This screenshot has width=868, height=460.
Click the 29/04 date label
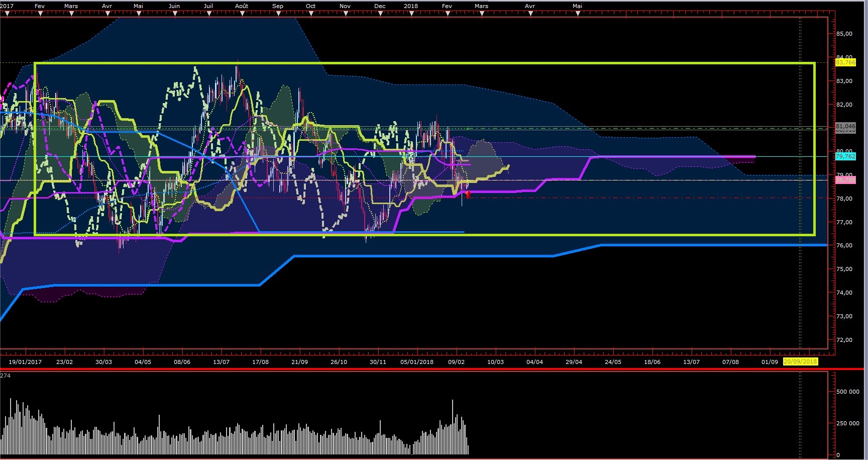point(574,361)
